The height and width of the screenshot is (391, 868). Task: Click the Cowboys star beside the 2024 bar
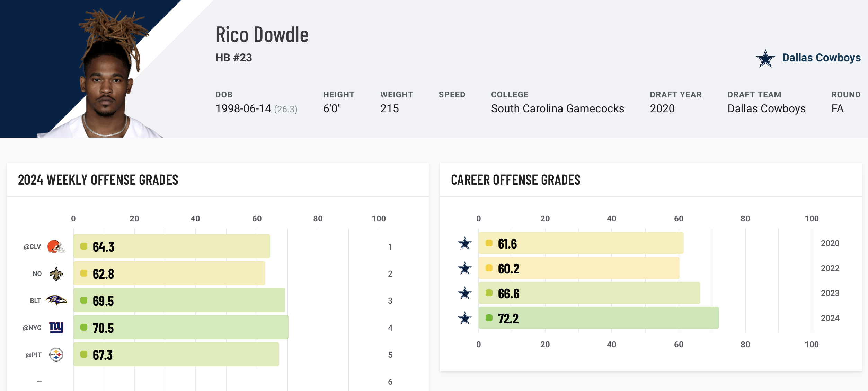pos(464,318)
